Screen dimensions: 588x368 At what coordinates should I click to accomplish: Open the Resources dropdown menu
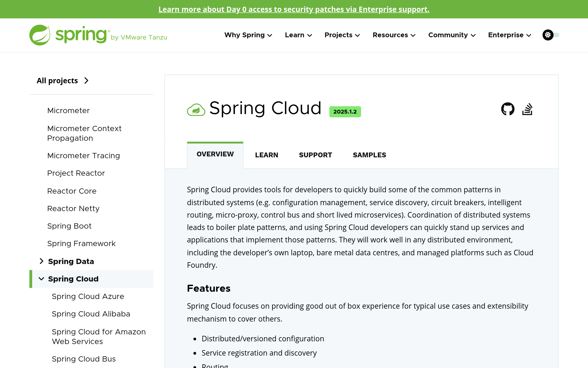394,35
